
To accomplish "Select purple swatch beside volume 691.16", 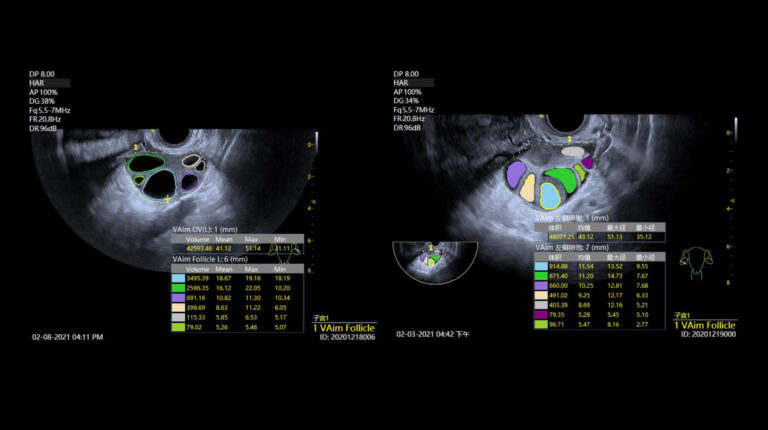I will click(x=178, y=298).
